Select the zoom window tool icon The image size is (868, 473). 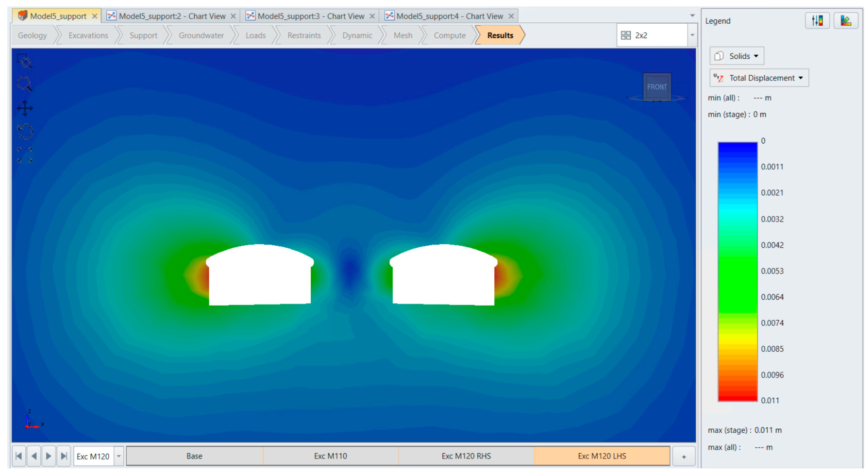pos(25,61)
